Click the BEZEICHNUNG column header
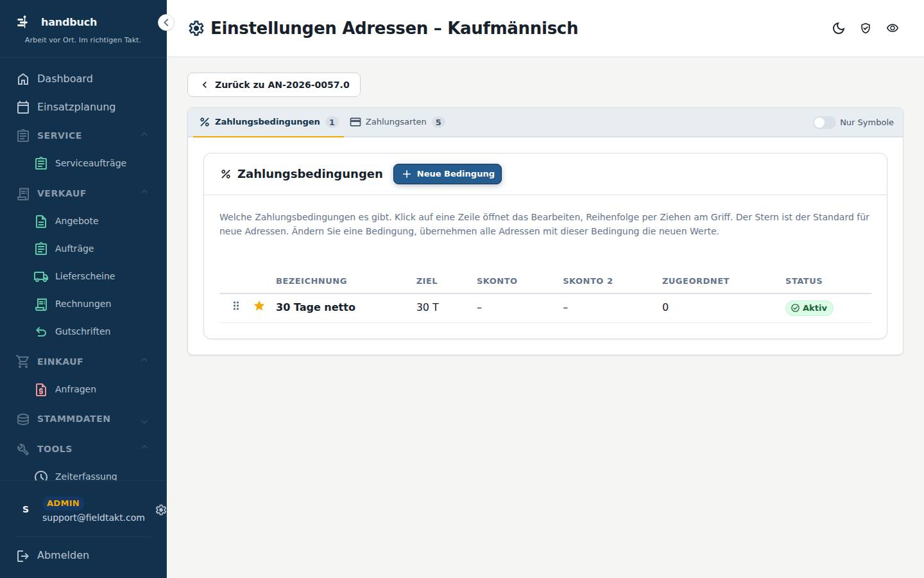Image resolution: width=924 pixels, height=578 pixels. (x=311, y=281)
